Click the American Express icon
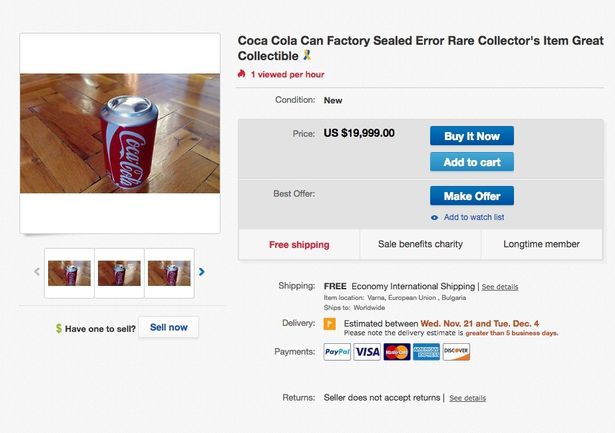Screen dimensions: 615x433 tap(426, 352)
